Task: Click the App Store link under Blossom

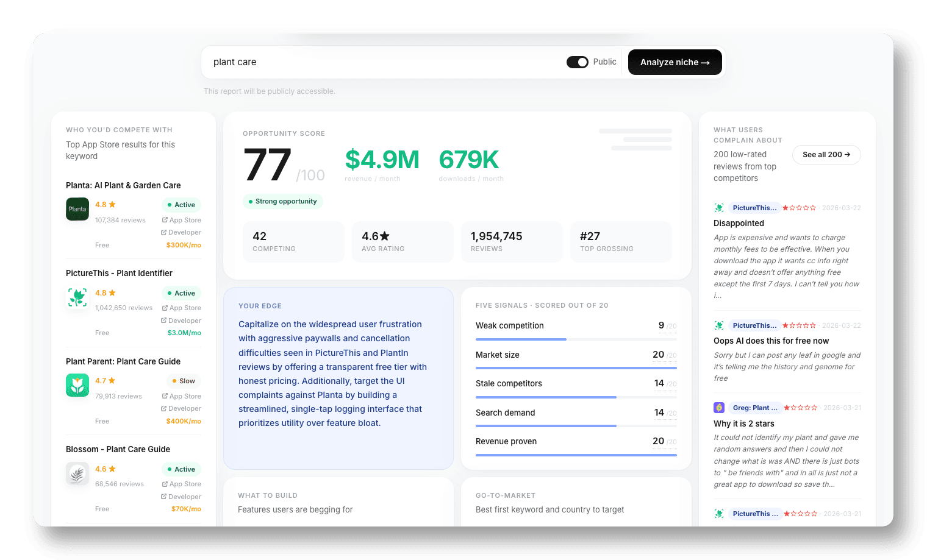Action: tap(181, 484)
